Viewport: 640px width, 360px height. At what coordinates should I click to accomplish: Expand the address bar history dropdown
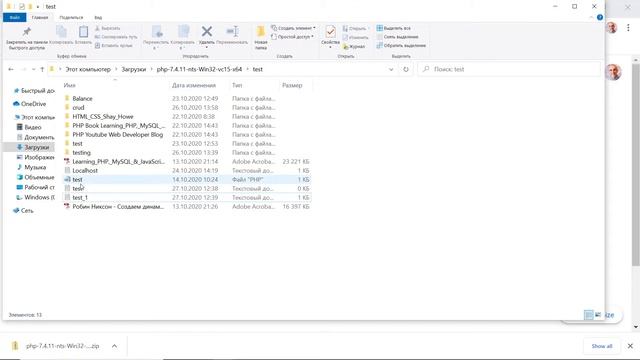click(x=391, y=69)
